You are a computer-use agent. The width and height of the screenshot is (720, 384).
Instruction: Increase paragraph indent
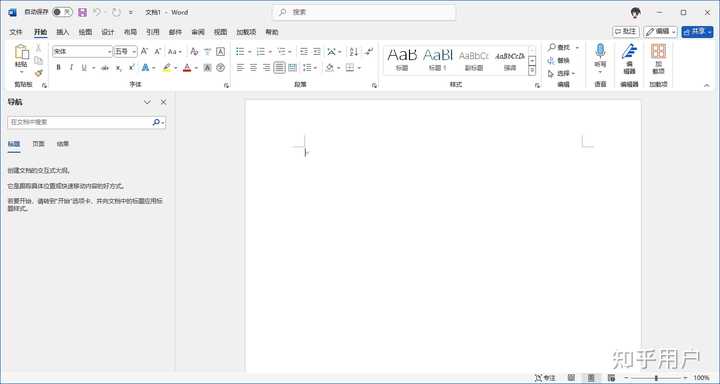317,51
